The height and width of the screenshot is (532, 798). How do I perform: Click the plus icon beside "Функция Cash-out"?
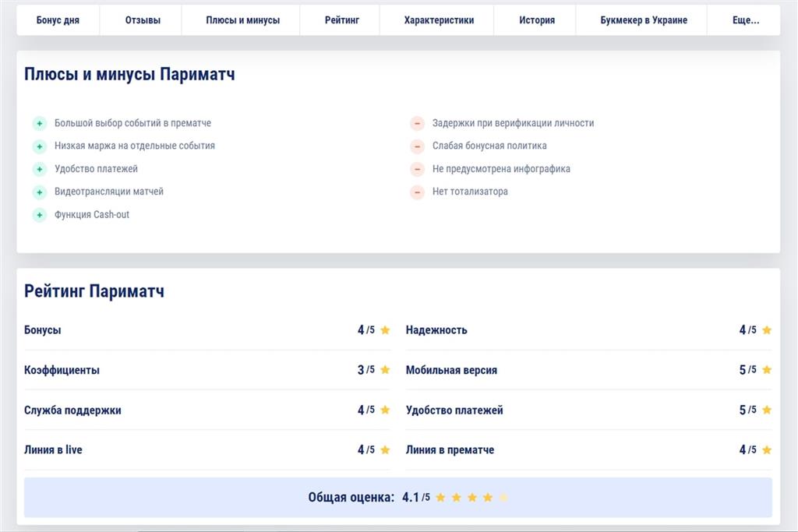pyautogui.click(x=40, y=215)
